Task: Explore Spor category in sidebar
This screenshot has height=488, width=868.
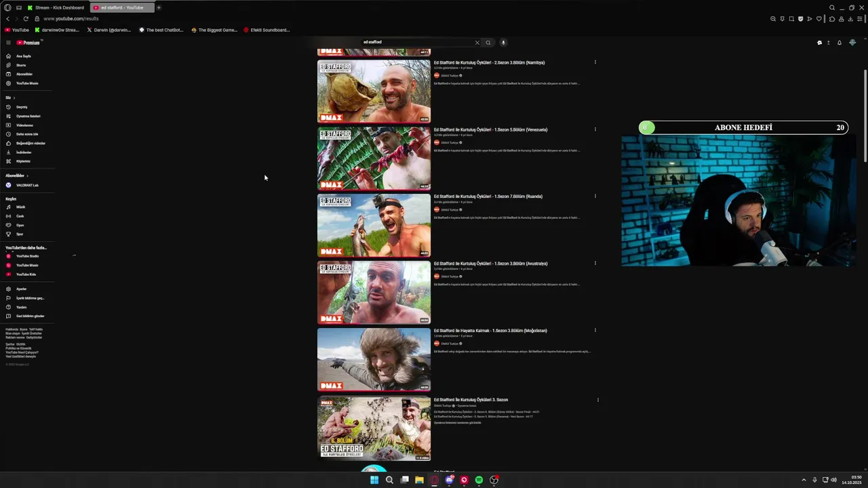Action: pyautogui.click(x=20, y=235)
